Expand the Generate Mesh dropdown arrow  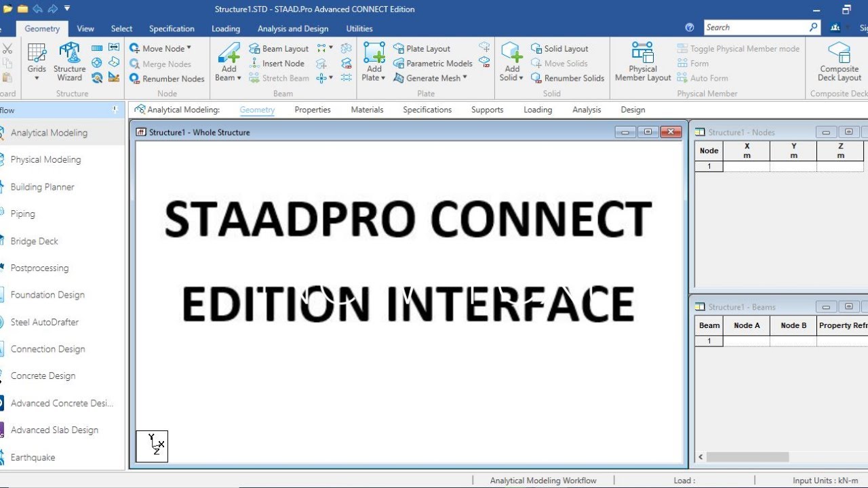(x=465, y=78)
